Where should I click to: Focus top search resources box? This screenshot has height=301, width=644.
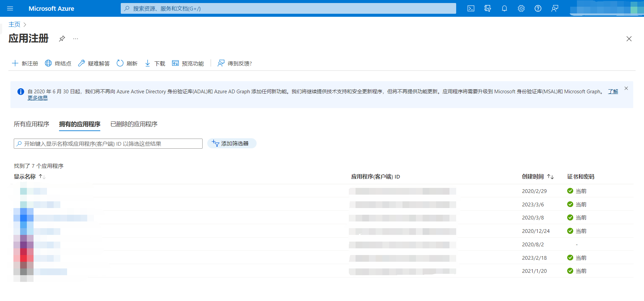click(288, 8)
